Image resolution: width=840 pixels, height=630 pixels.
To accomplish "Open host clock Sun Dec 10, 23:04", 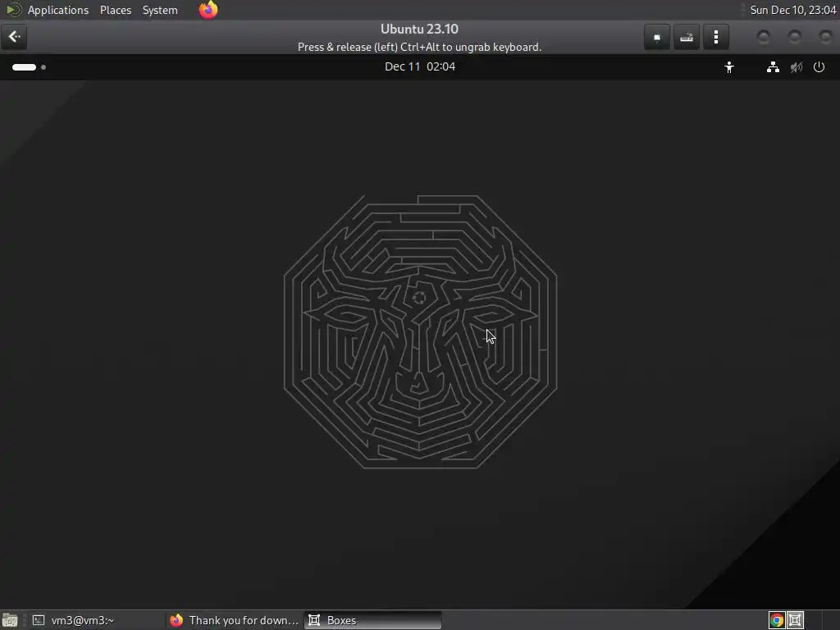I will [x=793, y=10].
